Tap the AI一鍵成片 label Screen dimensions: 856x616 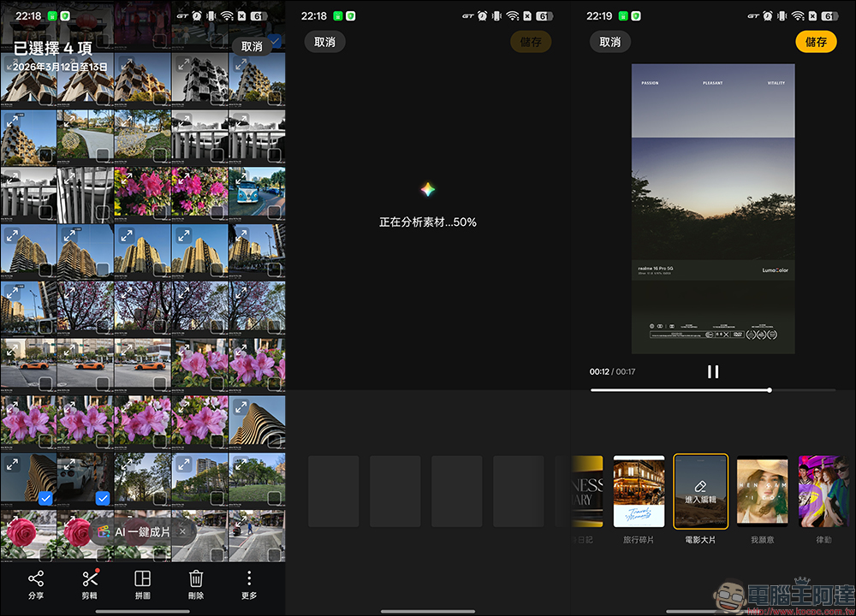(x=142, y=531)
